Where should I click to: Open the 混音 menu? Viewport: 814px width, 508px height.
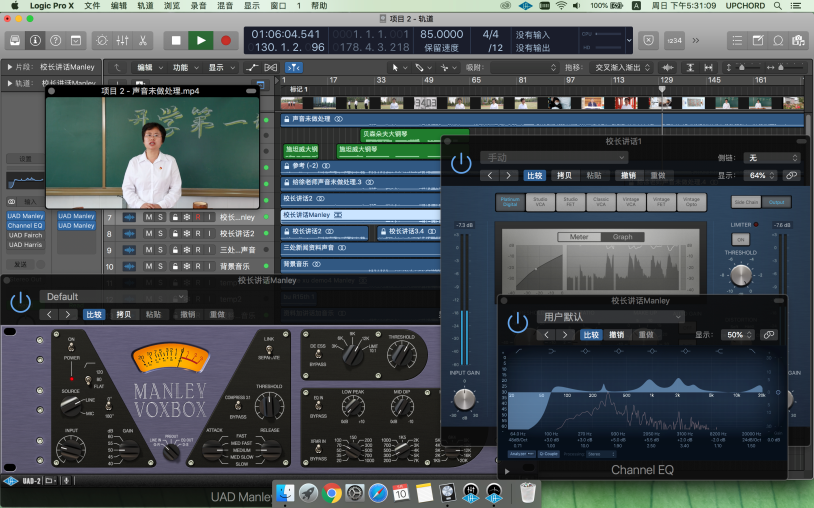pyautogui.click(x=225, y=6)
